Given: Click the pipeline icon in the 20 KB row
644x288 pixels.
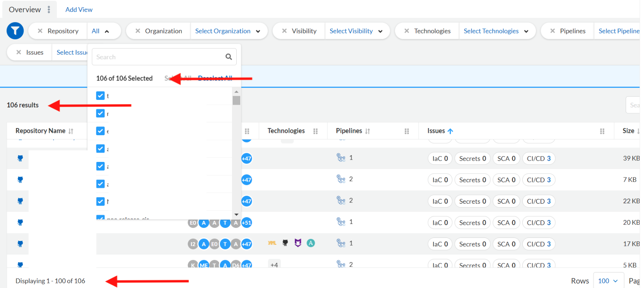Looking at the screenshot, I should click(x=341, y=222).
